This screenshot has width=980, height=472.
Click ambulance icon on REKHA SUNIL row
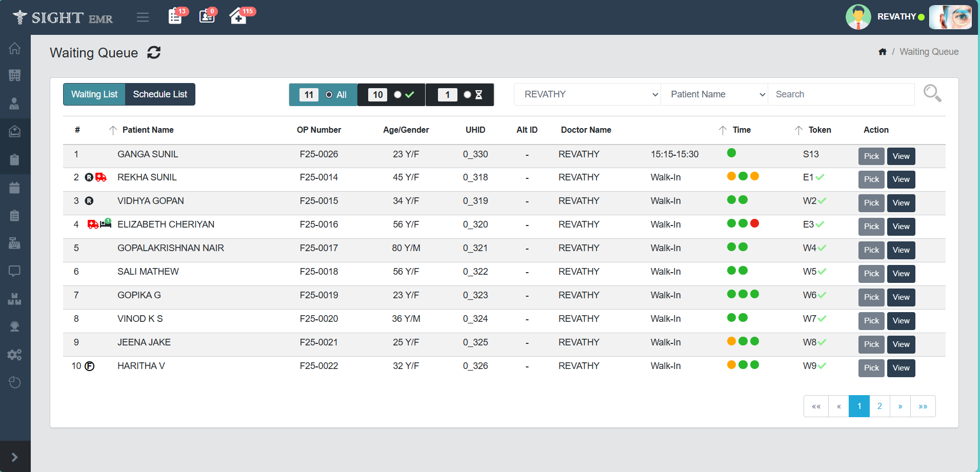click(101, 177)
